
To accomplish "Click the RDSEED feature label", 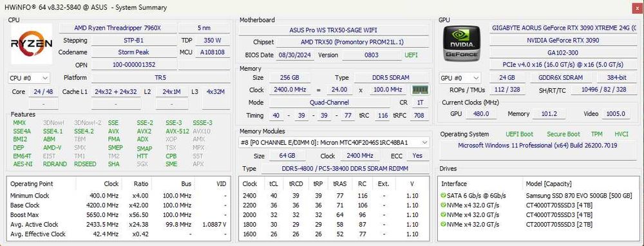I will [85, 164].
